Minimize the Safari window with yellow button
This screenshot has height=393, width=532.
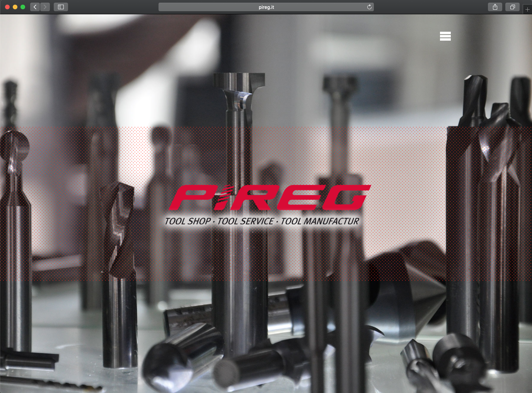tap(15, 7)
